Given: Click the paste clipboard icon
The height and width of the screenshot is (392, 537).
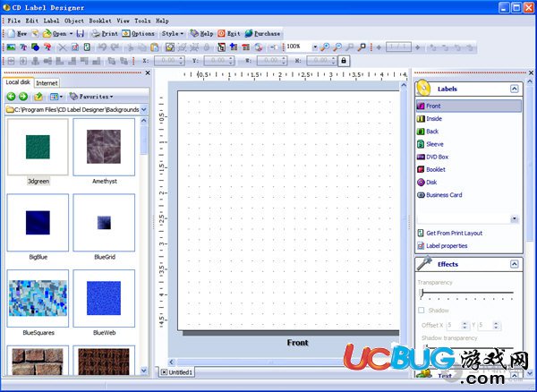Looking at the screenshot, I should click(155, 47).
